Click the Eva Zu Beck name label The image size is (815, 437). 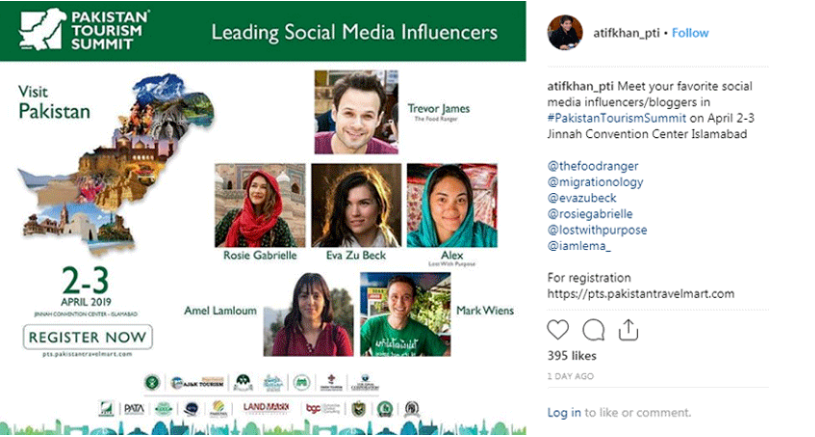coord(356,255)
